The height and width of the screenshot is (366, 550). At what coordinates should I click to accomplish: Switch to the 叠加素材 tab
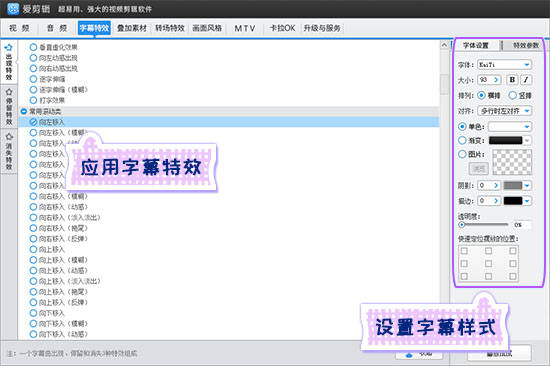[132, 28]
